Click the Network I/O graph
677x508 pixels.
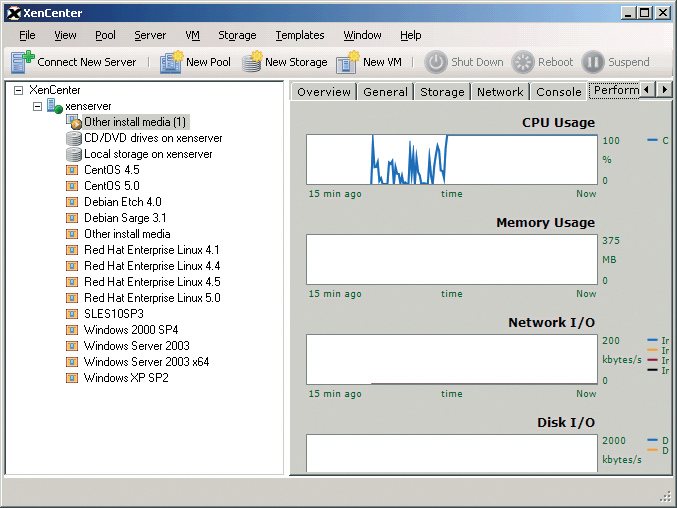[x=452, y=360]
